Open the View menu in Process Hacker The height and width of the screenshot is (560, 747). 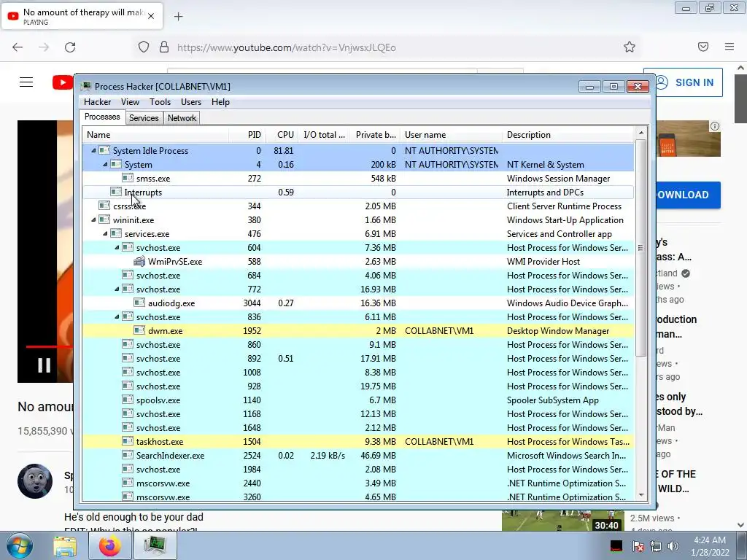point(130,102)
